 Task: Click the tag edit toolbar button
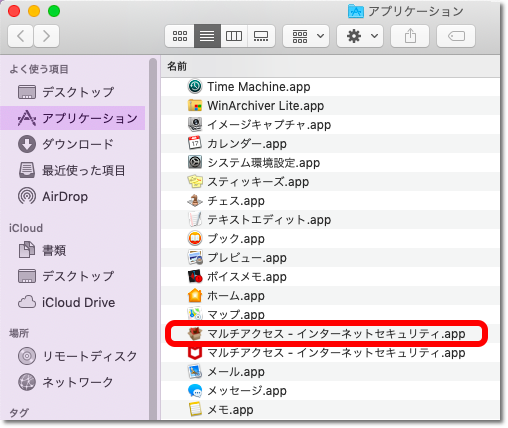(x=456, y=36)
